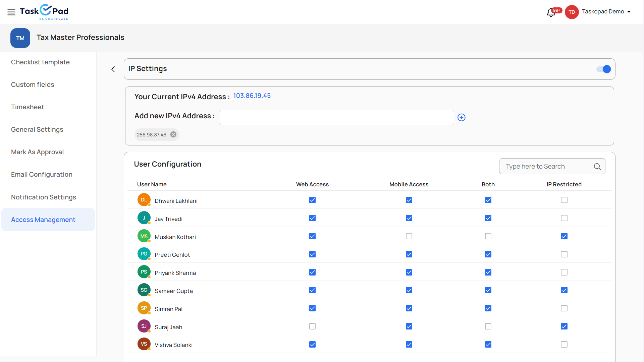
Task: Click the Add new IPv4 Address field
Action: [x=336, y=117]
